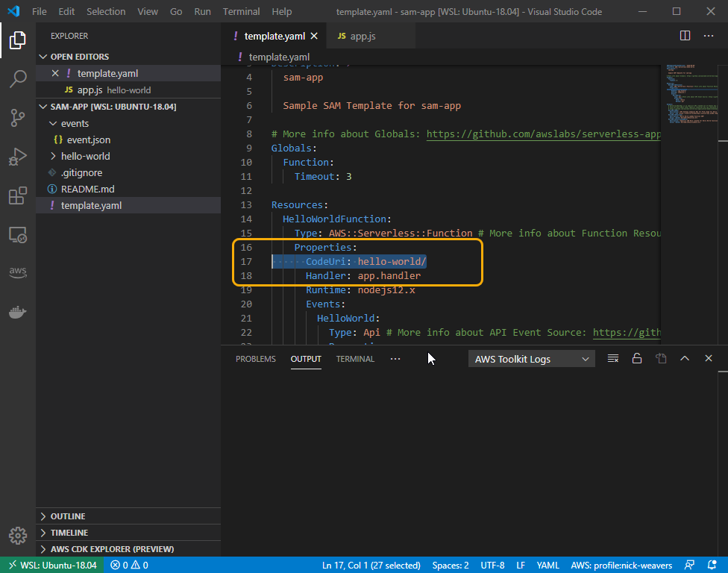Toggle auto-scroll lock in Output panel
This screenshot has width=728, height=573.
pos(636,358)
